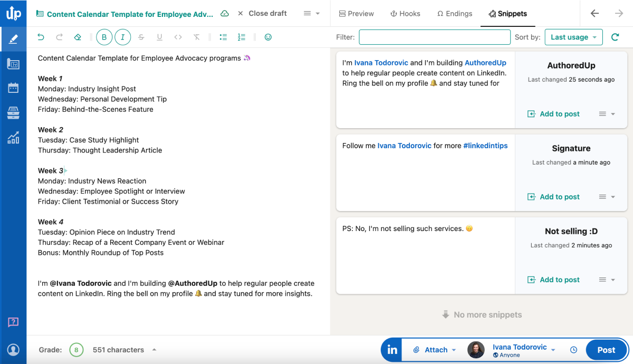Insert a bulleted list
Screen dimensions: 633x364
click(223, 37)
